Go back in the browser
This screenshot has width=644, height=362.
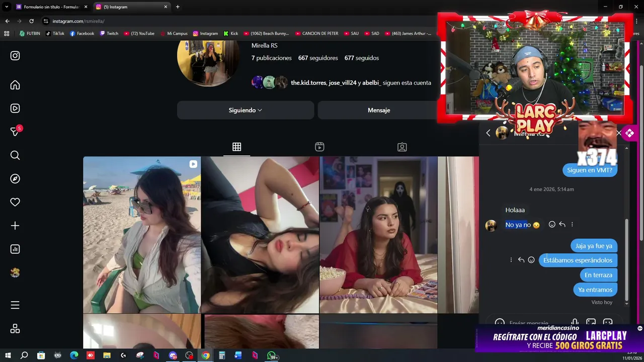click(x=7, y=21)
